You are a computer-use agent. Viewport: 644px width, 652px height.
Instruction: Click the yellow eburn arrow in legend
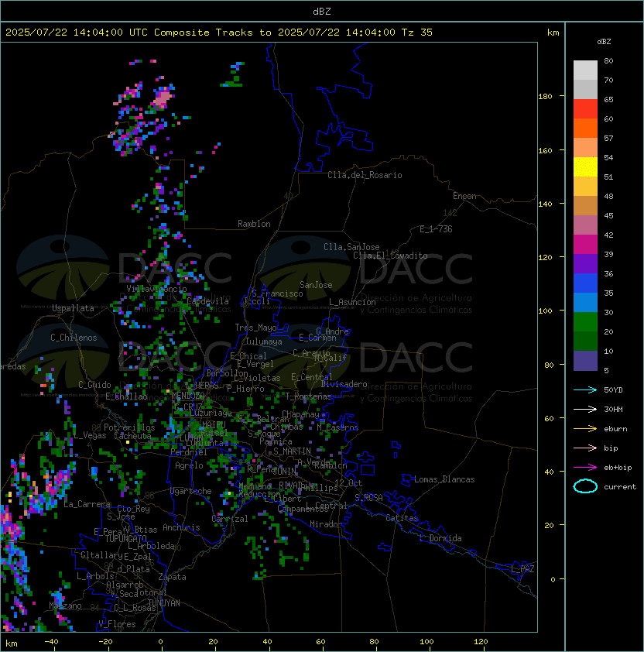[585, 429]
